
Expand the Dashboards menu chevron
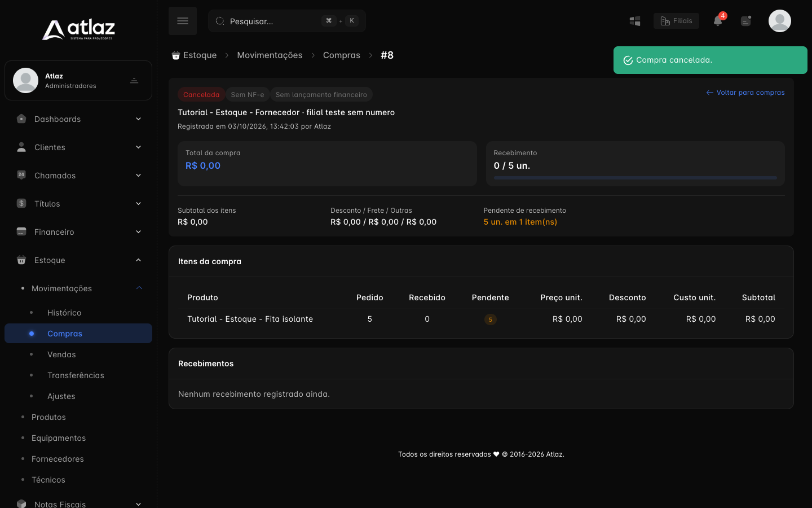tap(138, 119)
